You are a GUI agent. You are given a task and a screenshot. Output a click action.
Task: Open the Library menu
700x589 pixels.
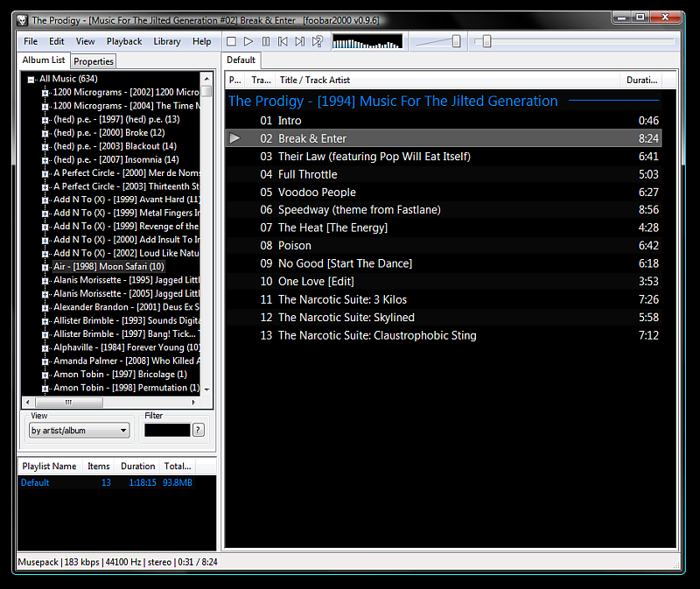pyautogui.click(x=166, y=41)
